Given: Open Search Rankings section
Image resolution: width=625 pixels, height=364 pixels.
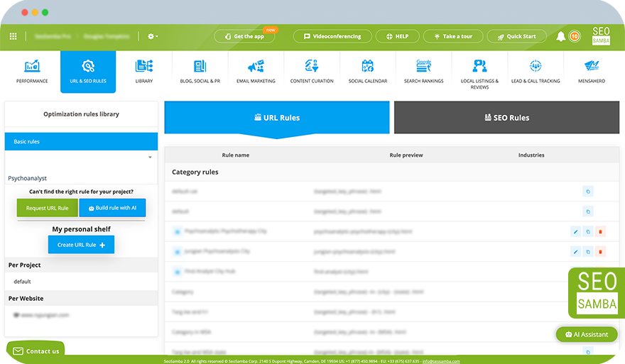Looking at the screenshot, I should tap(424, 71).
